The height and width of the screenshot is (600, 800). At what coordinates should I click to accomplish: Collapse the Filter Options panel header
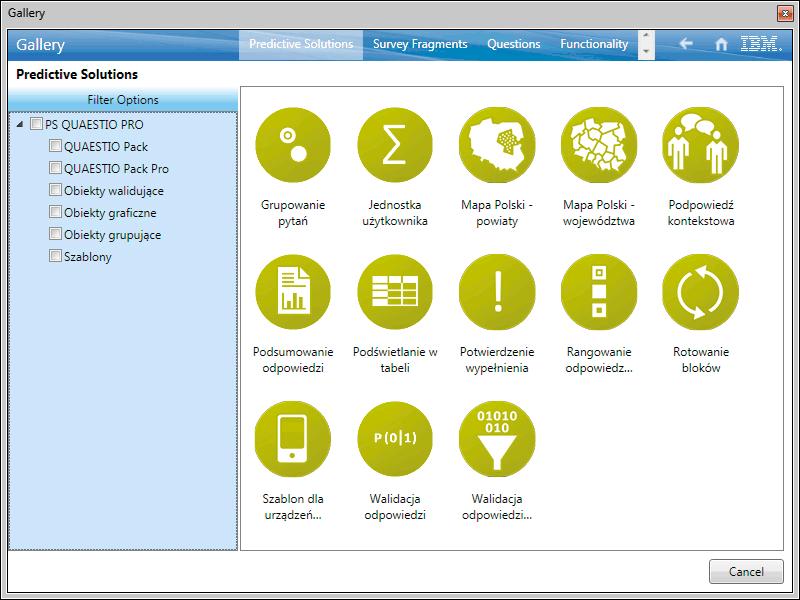point(123,99)
